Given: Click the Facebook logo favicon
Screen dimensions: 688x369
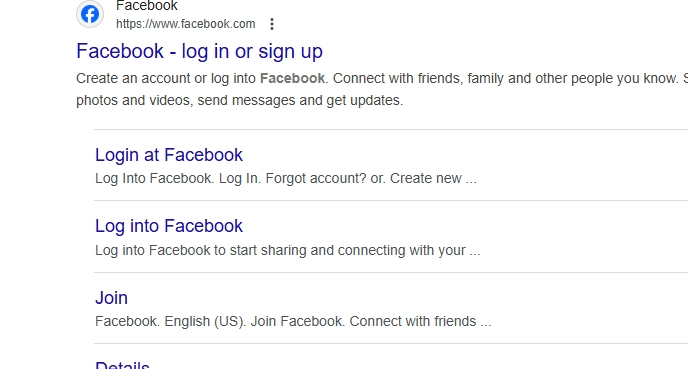Looking at the screenshot, I should (x=90, y=14).
